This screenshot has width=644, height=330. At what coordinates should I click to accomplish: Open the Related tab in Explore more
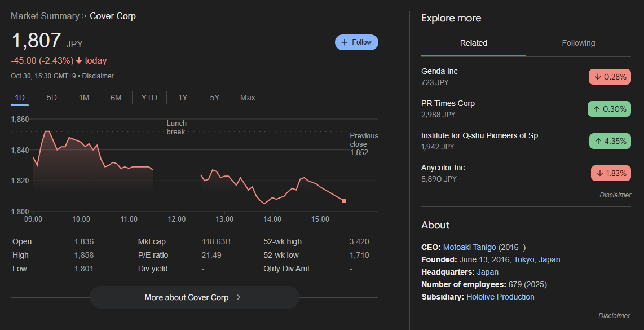473,43
